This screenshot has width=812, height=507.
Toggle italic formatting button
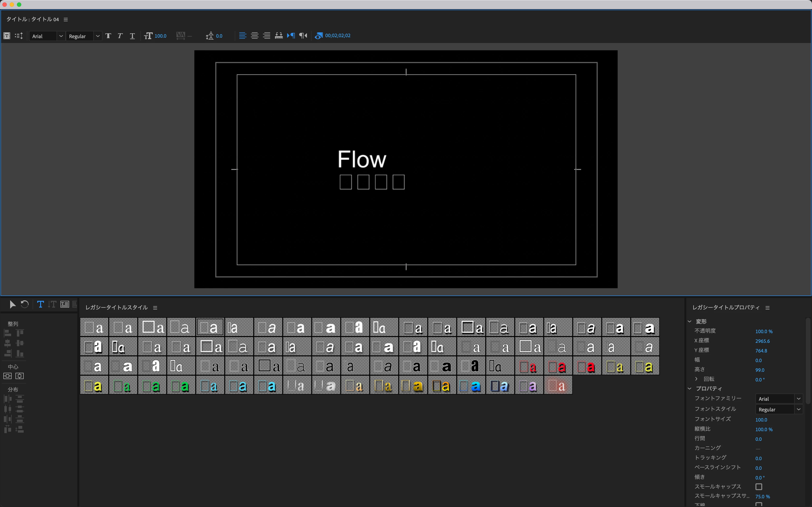coord(120,36)
